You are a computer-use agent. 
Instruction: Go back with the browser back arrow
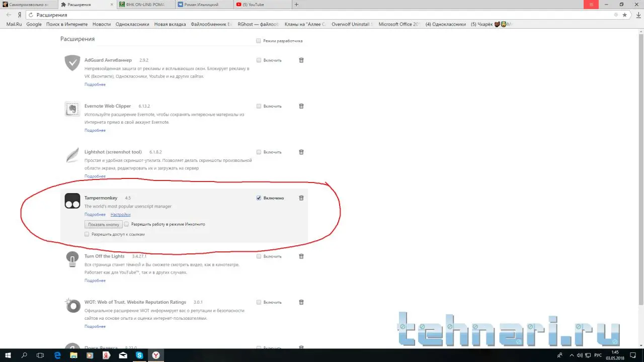coord(9,15)
